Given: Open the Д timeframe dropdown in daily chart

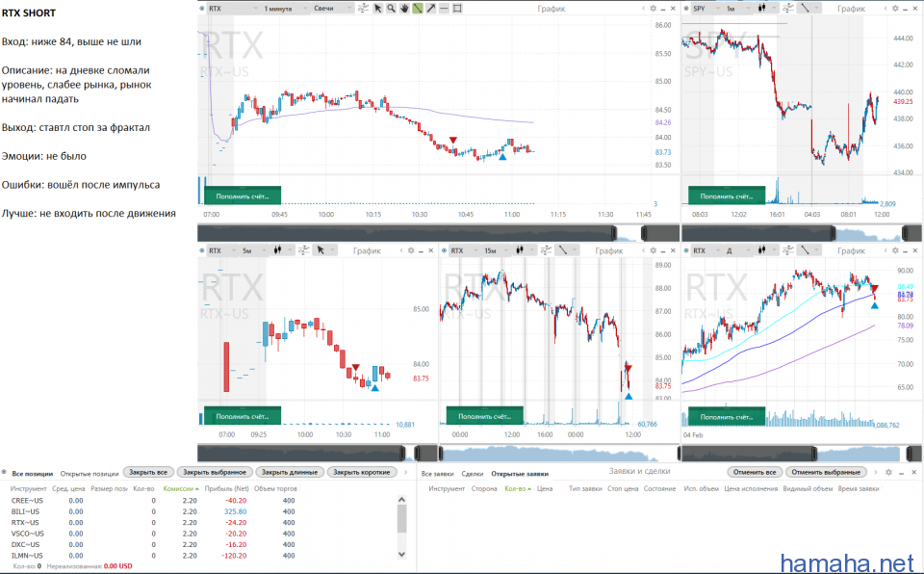Looking at the screenshot, I should pos(738,250).
